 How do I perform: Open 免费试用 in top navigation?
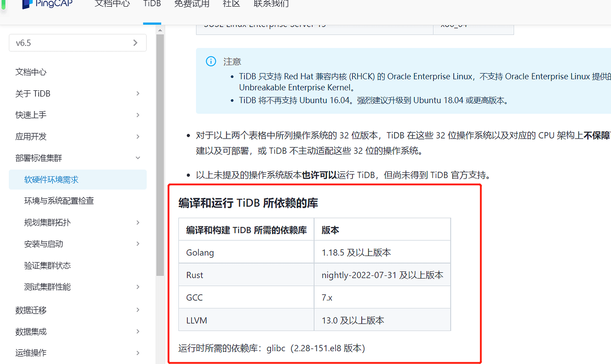(x=192, y=4)
